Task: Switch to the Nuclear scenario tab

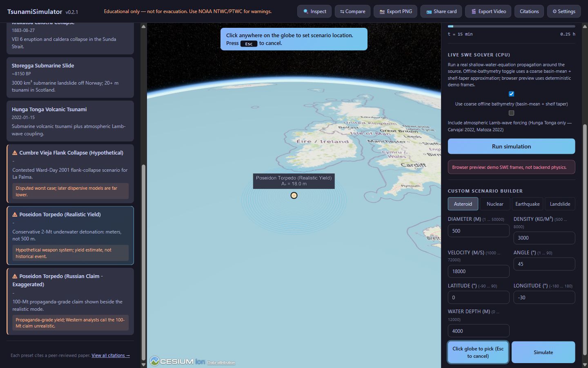Action: coord(495,204)
